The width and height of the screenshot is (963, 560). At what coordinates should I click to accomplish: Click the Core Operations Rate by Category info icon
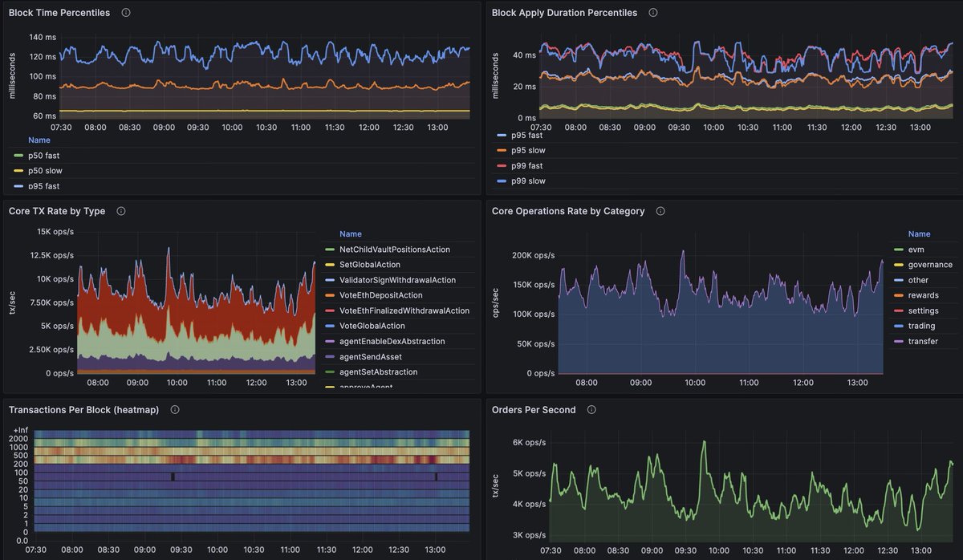660,211
